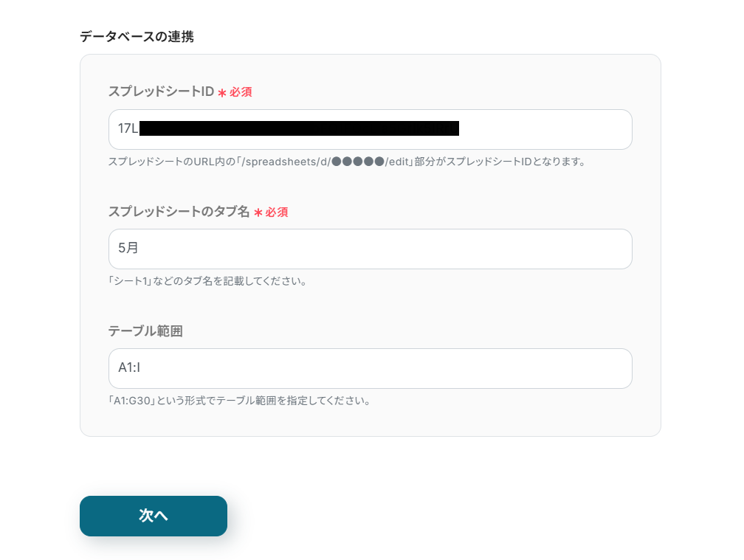The width and height of the screenshot is (744, 560).
Task: Click the blacked-out portion of the spreadsheet ID
Action: coord(299,129)
